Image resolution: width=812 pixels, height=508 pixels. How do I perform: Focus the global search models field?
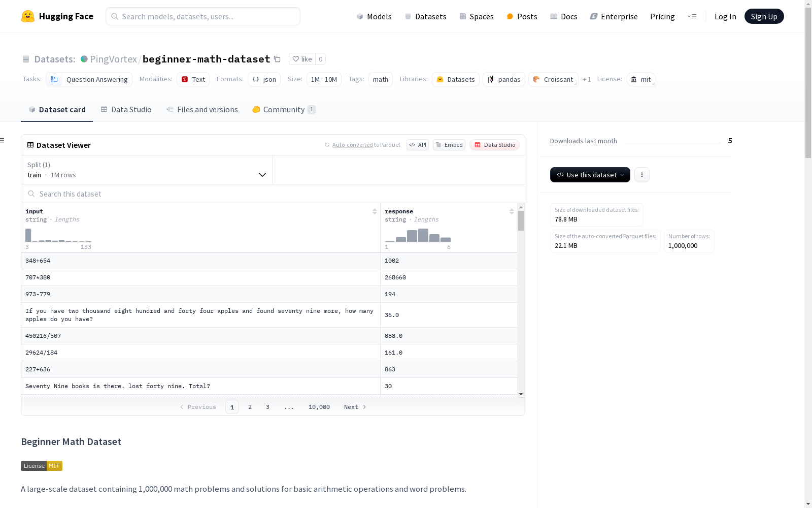[203, 16]
